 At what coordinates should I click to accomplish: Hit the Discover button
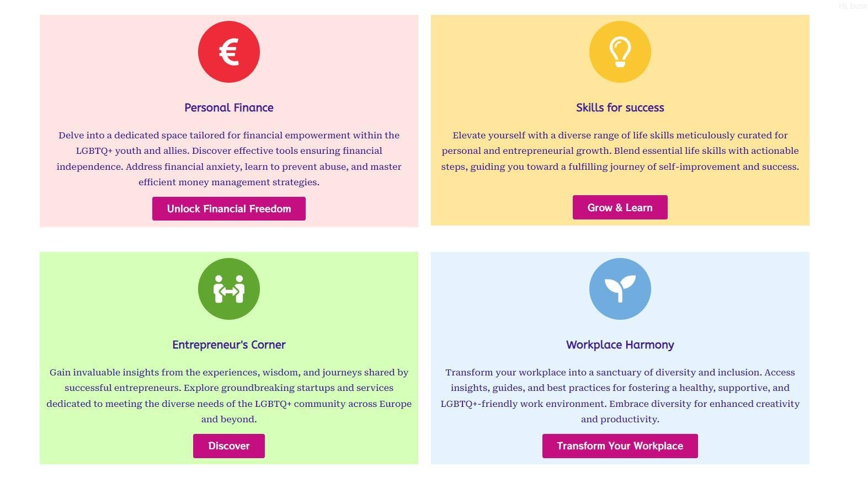tap(229, 446)
